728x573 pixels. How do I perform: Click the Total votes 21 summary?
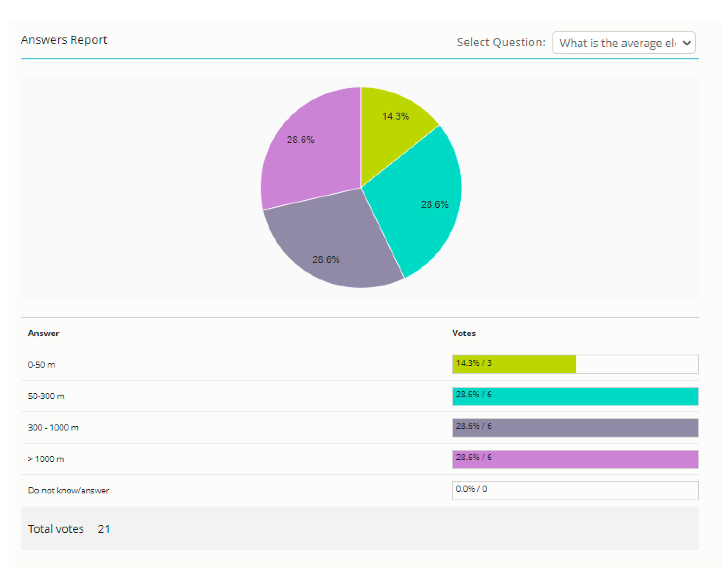tap(69, 529)
